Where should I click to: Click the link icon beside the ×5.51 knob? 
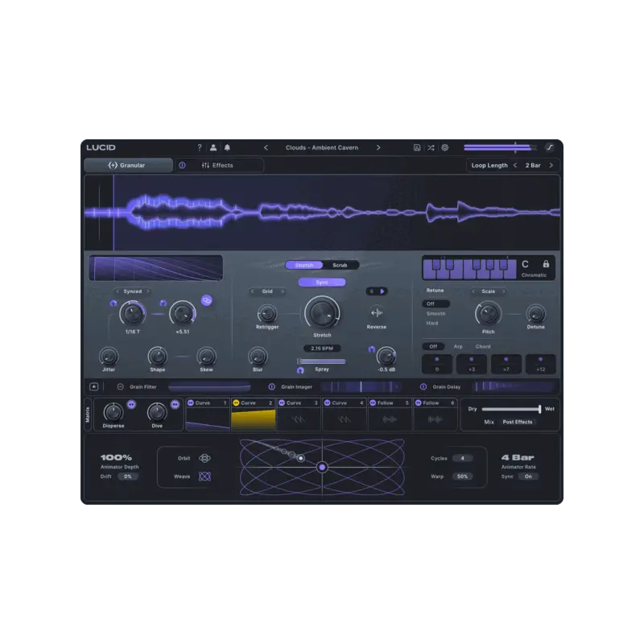[207, 300]
